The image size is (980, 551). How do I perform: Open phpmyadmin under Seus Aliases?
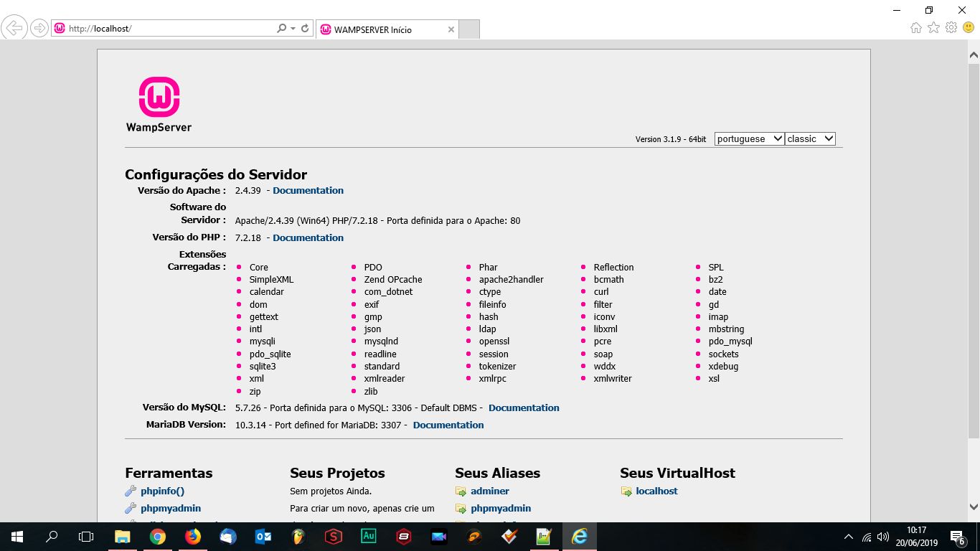coord(501,509)
